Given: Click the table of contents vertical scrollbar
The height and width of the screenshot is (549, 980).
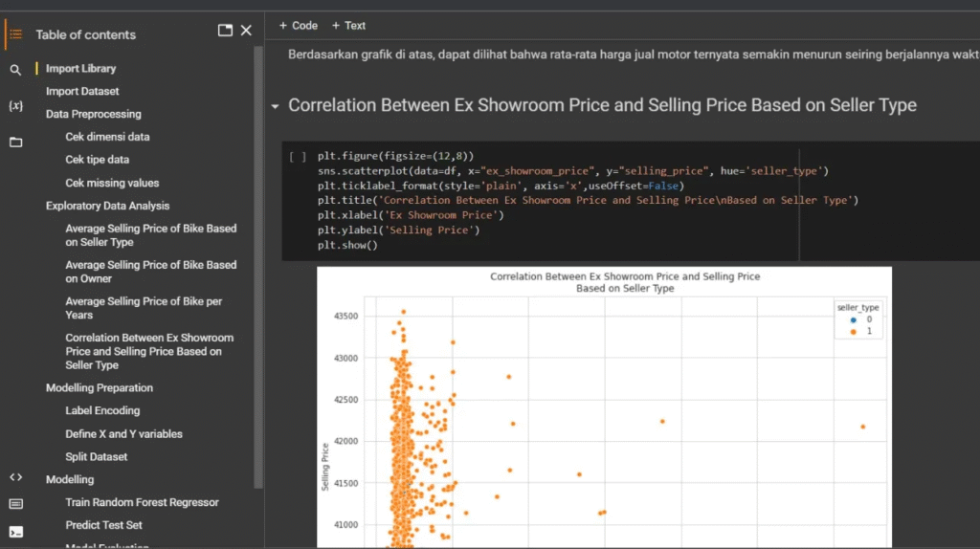Looking at the screenshot, I should 257,268.
